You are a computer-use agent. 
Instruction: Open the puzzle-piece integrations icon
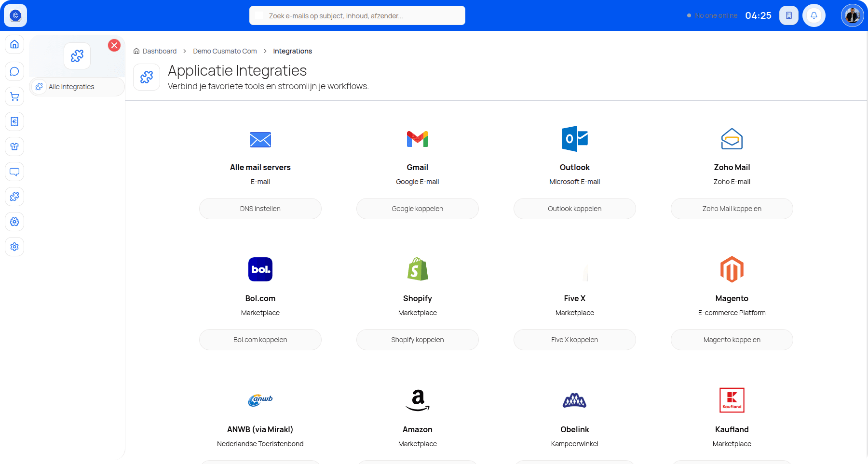[14, 197]
